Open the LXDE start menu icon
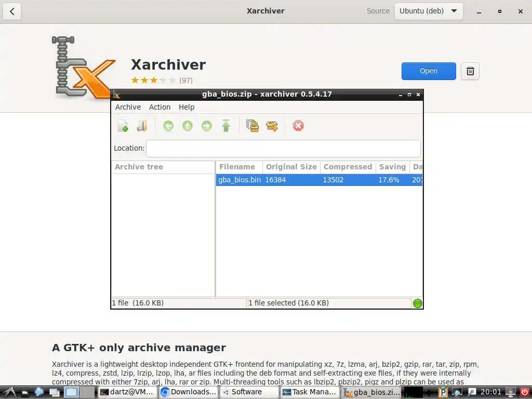Screen dimensions: 532x399 click(x=9, y=392)
